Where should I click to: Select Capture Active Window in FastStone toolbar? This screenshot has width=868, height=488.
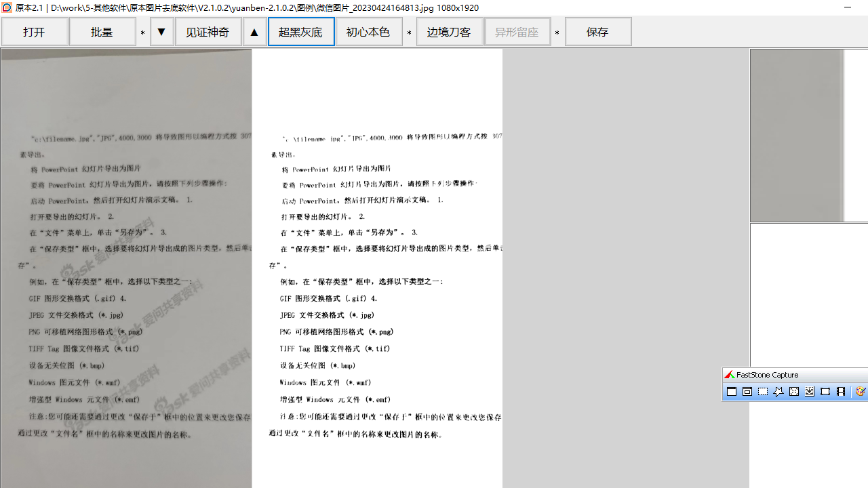click(x=732, y=391)
